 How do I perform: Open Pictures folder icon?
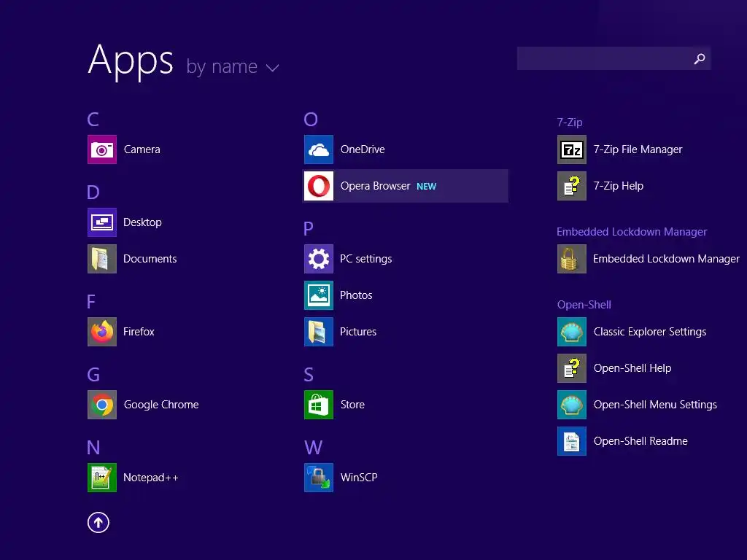pos(319,332)
